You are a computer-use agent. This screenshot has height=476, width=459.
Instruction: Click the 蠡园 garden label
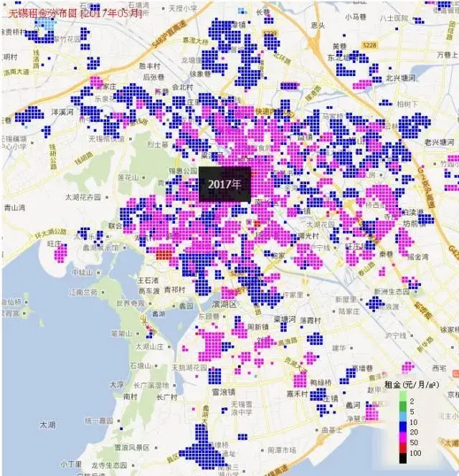(x=186, y=305)
